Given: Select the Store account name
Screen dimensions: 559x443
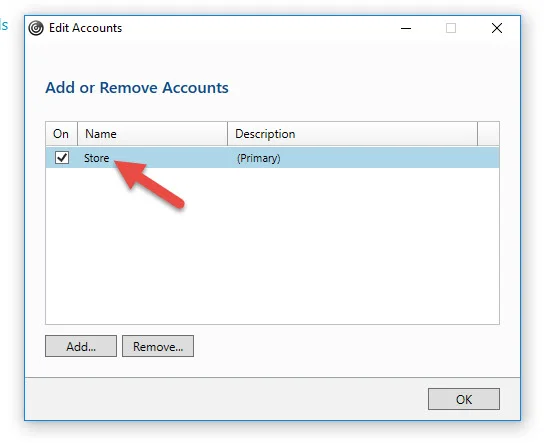Looking at the screenshot, I should click(x=96, y=158).
